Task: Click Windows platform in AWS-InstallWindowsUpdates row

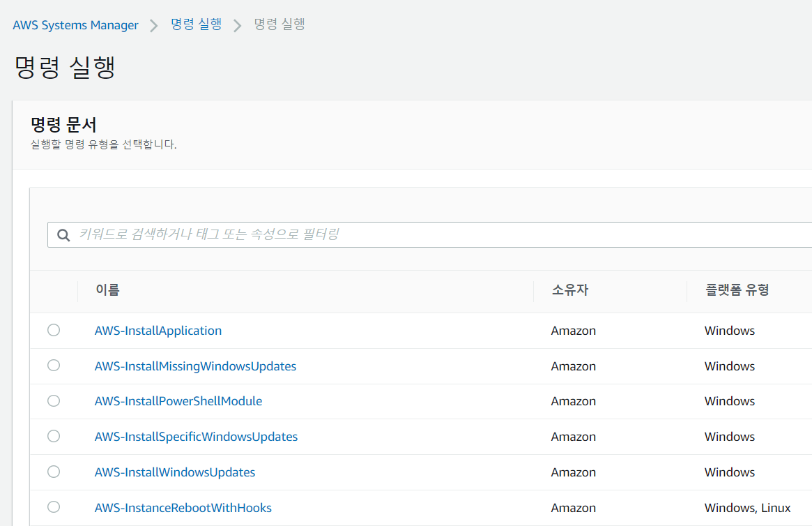Action: coord(730,472)
